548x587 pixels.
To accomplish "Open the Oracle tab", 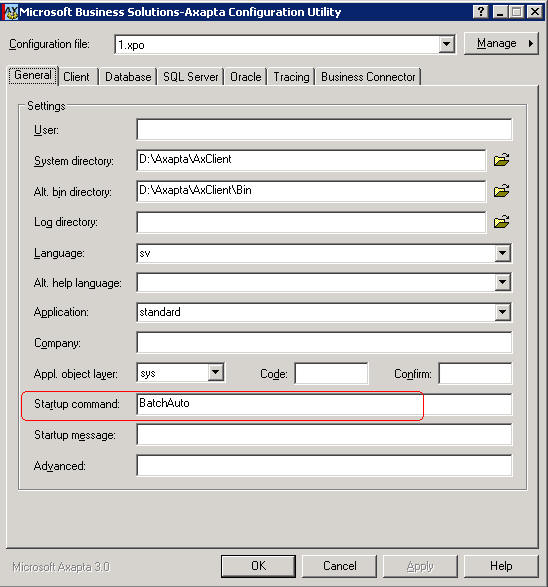I will 246,77.
